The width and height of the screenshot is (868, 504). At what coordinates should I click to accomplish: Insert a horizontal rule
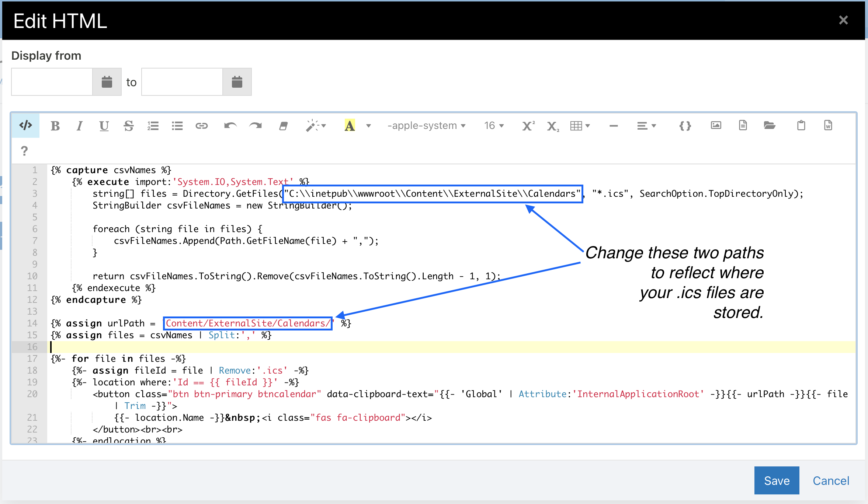(614, 126)
